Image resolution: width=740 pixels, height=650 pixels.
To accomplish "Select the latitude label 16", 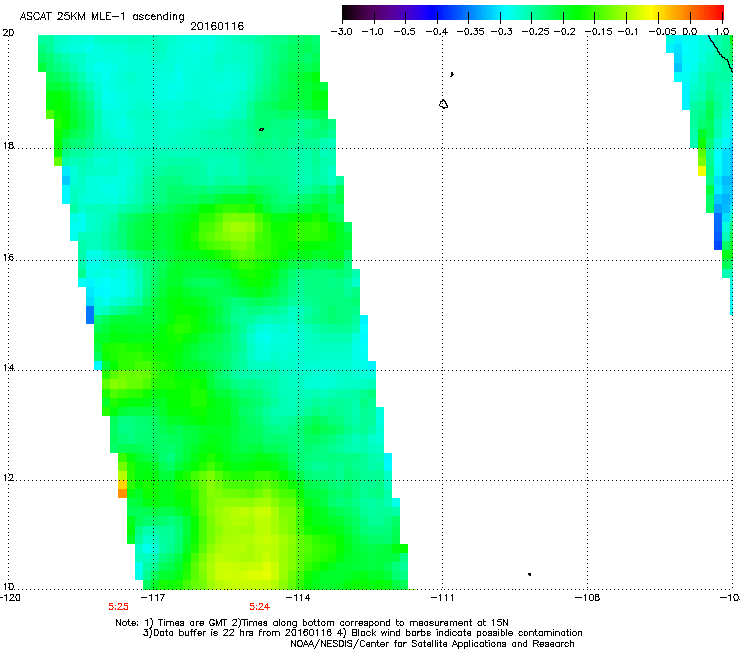I will pyautogui.click(x=8, y=258).
